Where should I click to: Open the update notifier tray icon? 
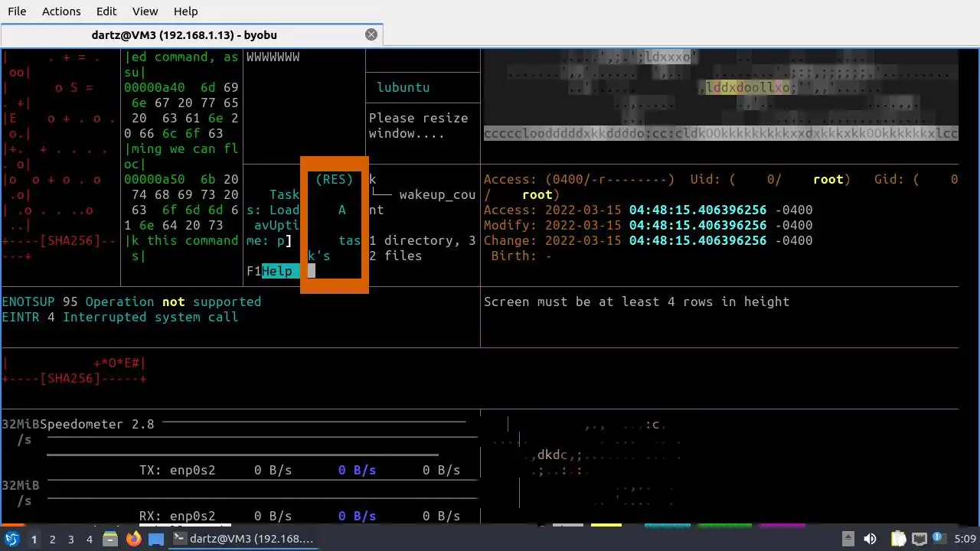coord(937,539)
